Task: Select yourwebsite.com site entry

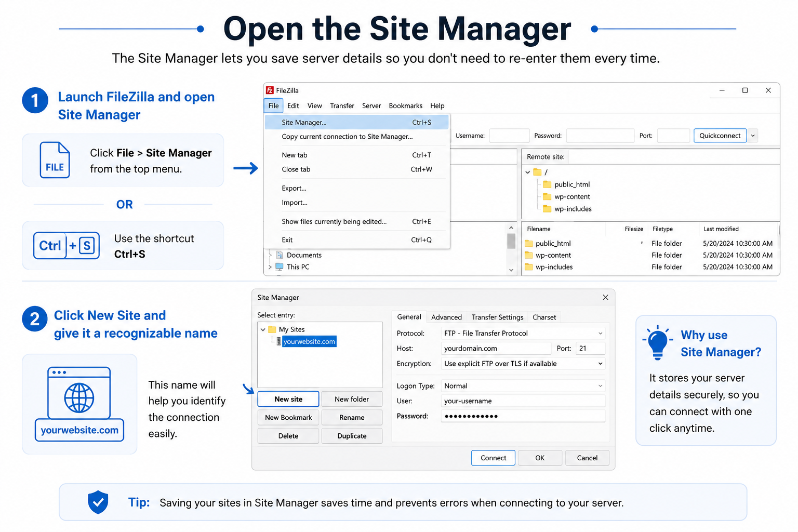Action: click(309, 341)
